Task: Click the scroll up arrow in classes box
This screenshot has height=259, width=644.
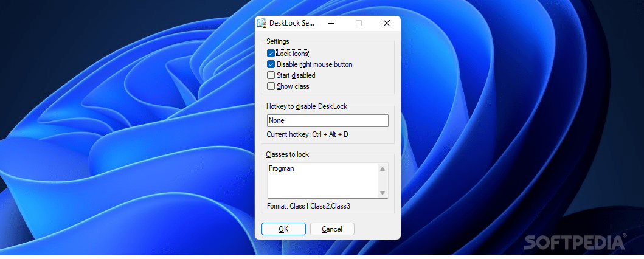Action: (x=383, y=168)
